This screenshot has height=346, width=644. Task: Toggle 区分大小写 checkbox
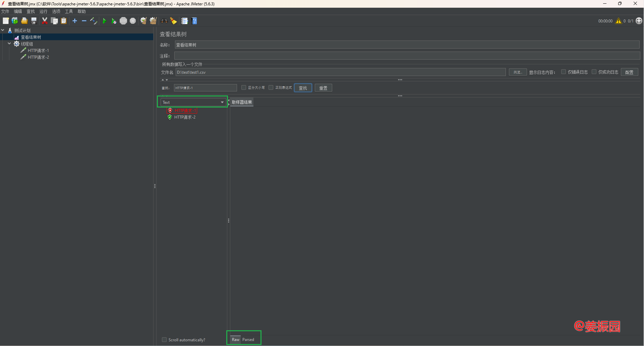pos(244,87)
